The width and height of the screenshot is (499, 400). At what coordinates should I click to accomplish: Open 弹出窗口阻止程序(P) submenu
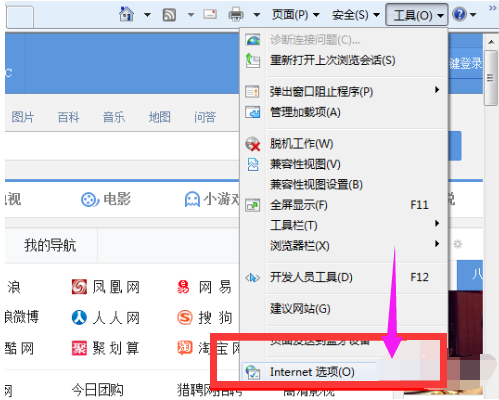[343, 91]
